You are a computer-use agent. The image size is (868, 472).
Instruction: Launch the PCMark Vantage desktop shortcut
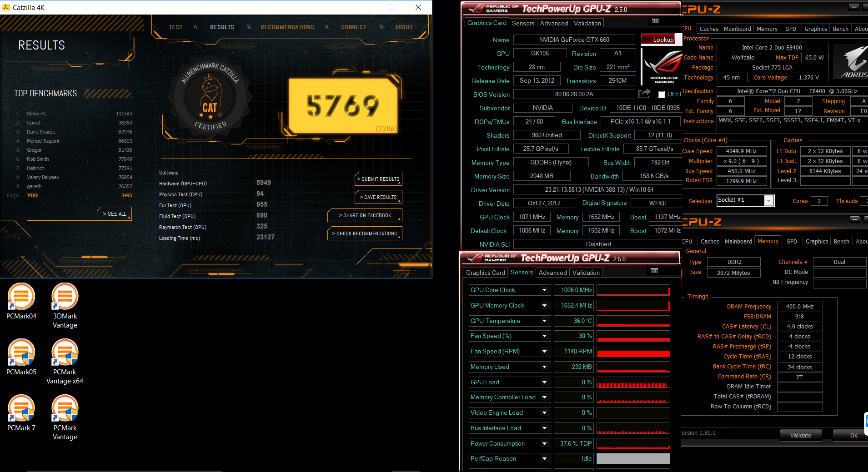(x=65, y=417)
